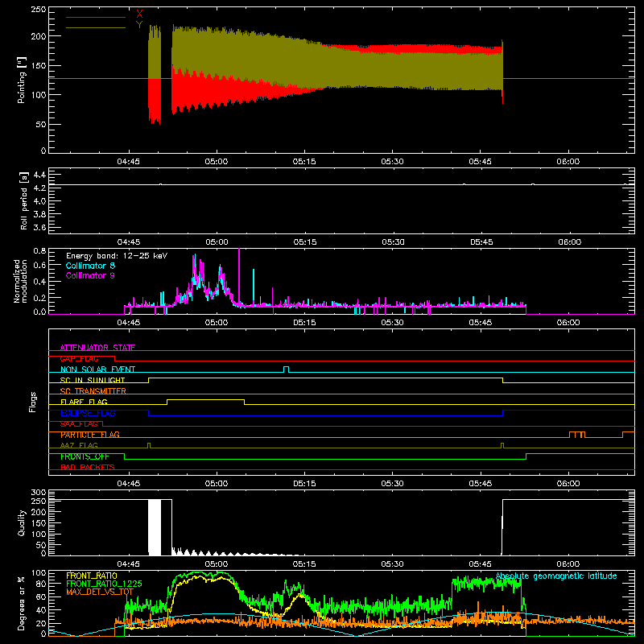This screenshot has width=644, height=644.
Task: Click the BAD_PACKETS flag label
Action: pyautogui.click(x=88, y=467)
